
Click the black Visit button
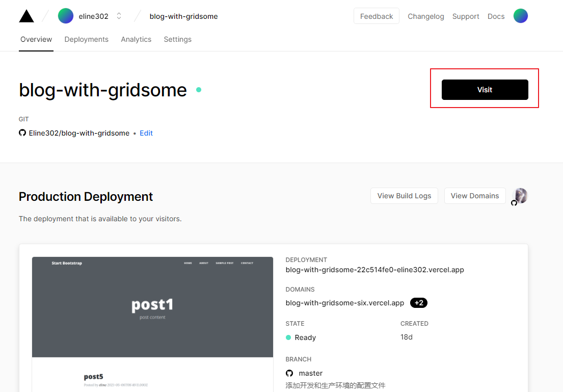(x=485, y=90)
